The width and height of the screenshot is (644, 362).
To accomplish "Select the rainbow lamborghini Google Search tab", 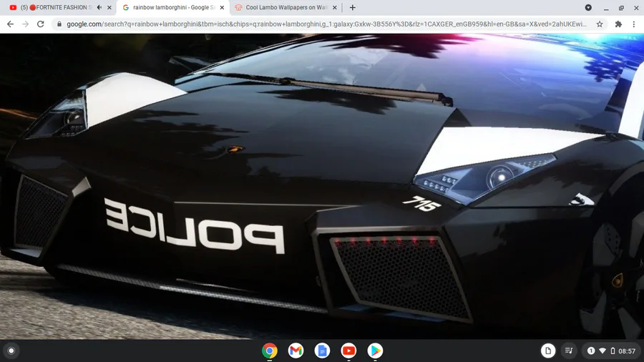I will (x=172, y=7).
